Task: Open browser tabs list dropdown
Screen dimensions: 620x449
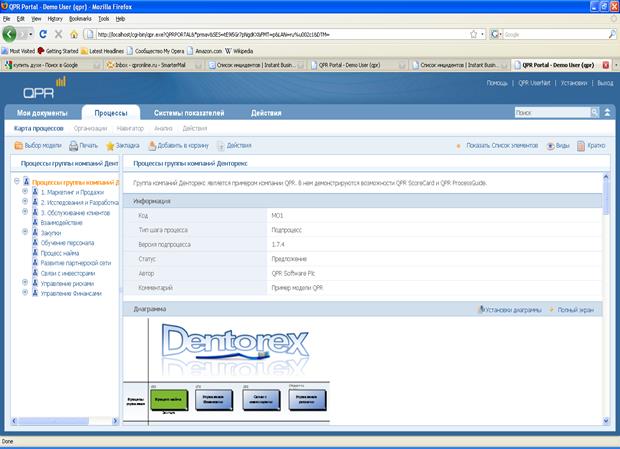Action: (616, 65)
